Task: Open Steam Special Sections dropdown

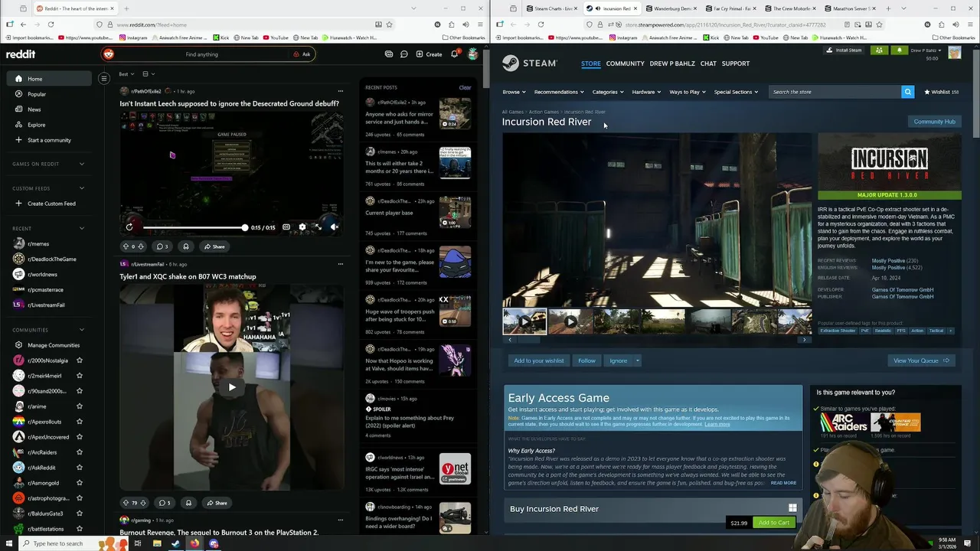Action: pos(736,92)
